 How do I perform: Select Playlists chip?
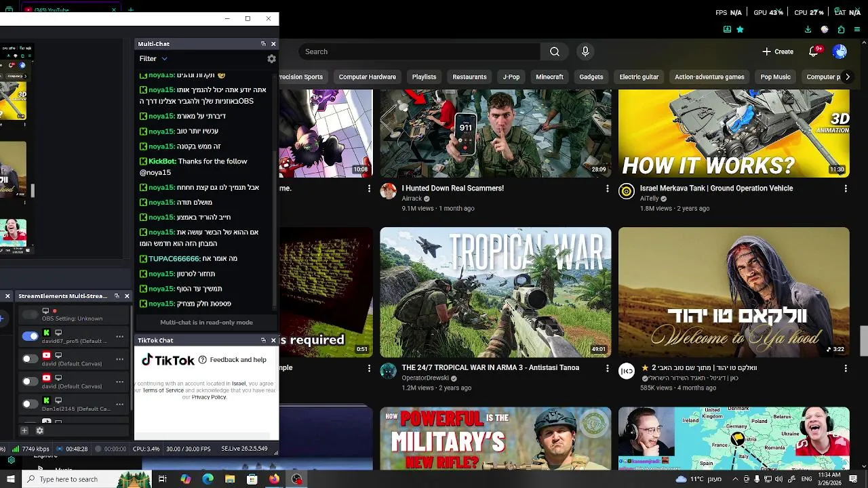pyautogui.click(x=424, y=77)
